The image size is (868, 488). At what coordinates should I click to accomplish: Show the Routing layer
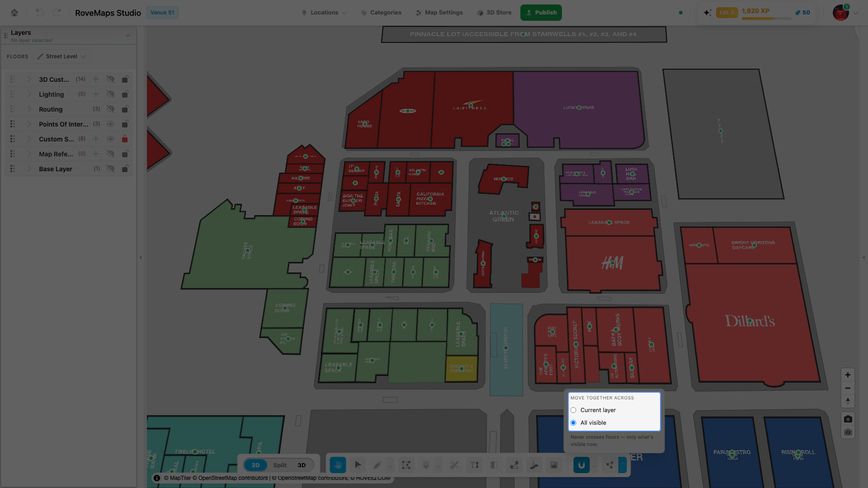110,109
